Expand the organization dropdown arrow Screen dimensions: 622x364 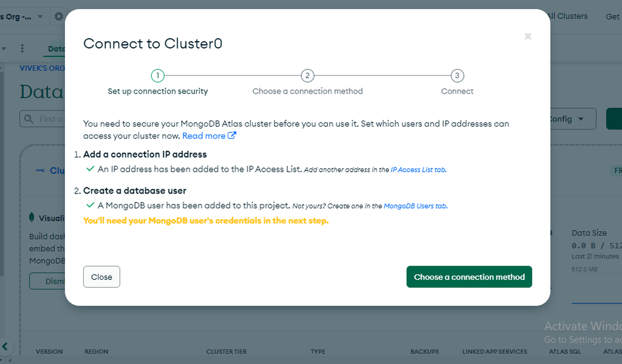40,16
